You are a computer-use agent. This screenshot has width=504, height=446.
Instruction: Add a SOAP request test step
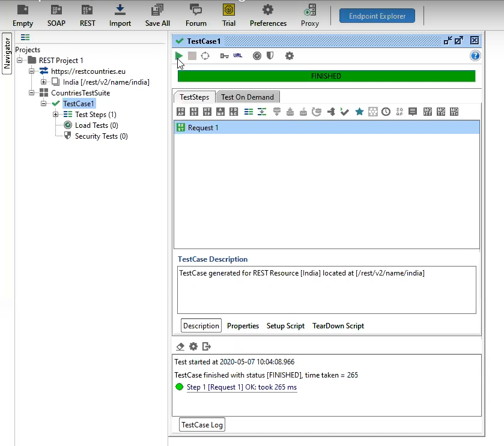pos(181,112)
